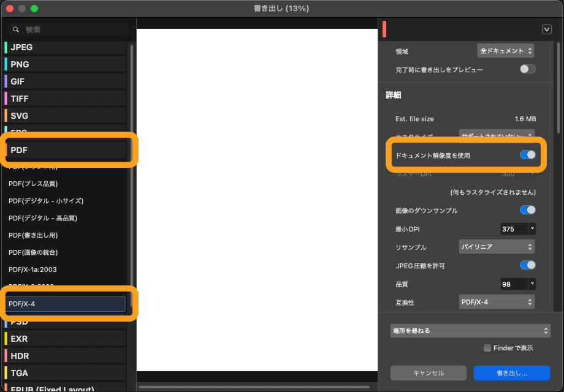Open the 場所を尋ねる destination dropdown
564x392 pixels.
[x=470, y=331]
